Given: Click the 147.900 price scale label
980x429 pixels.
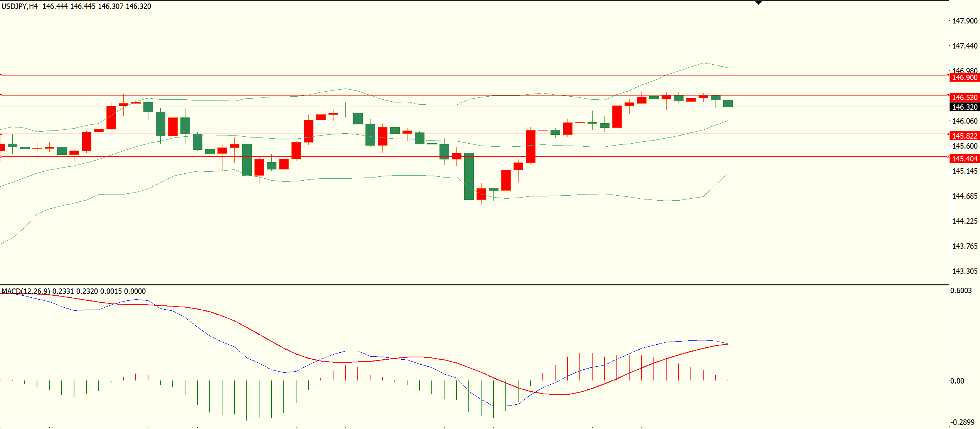Looking at the screenshot, I should click(965, 21).
